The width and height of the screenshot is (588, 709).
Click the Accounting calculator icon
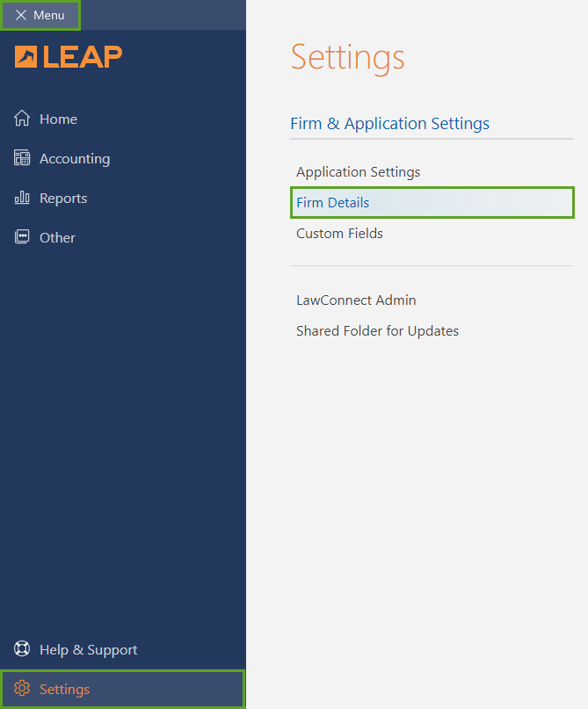pyautogui.click(x=22, y=158)
